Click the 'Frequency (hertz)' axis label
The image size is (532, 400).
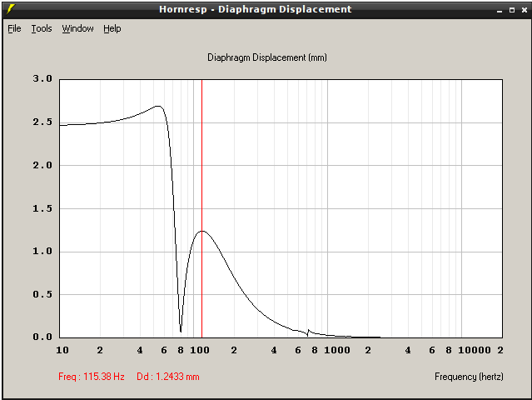tap(469, 377)
